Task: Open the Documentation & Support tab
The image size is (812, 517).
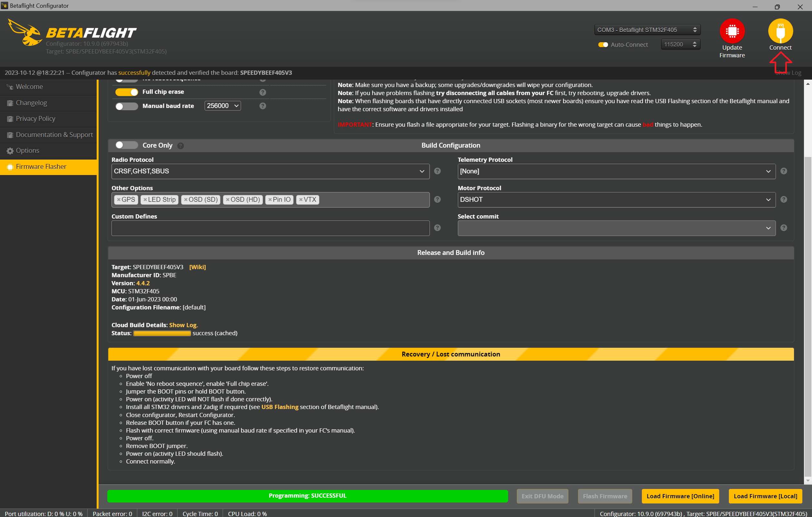Action: [x=49, y=134]
